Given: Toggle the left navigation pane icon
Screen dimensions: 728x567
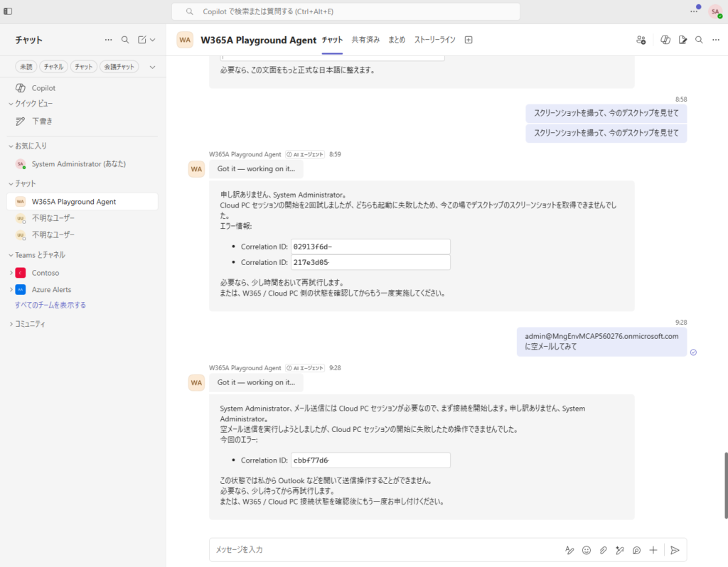Looking at the screenshot, I should point(8,11).
